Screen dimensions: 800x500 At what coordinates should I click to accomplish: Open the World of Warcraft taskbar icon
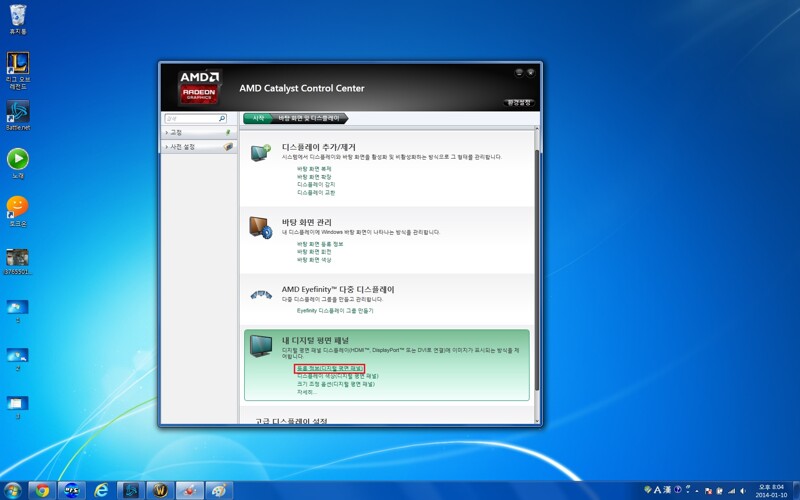[160, 491]
